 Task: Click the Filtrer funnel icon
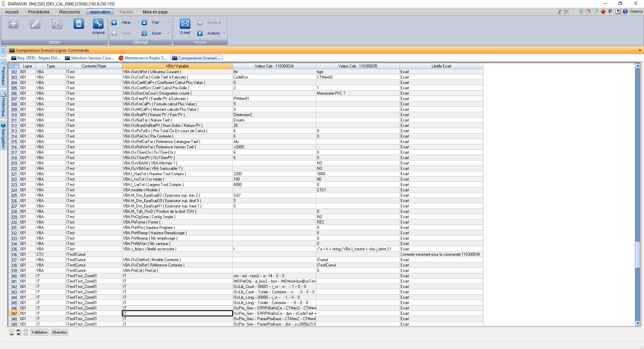(x=114, y=23)
